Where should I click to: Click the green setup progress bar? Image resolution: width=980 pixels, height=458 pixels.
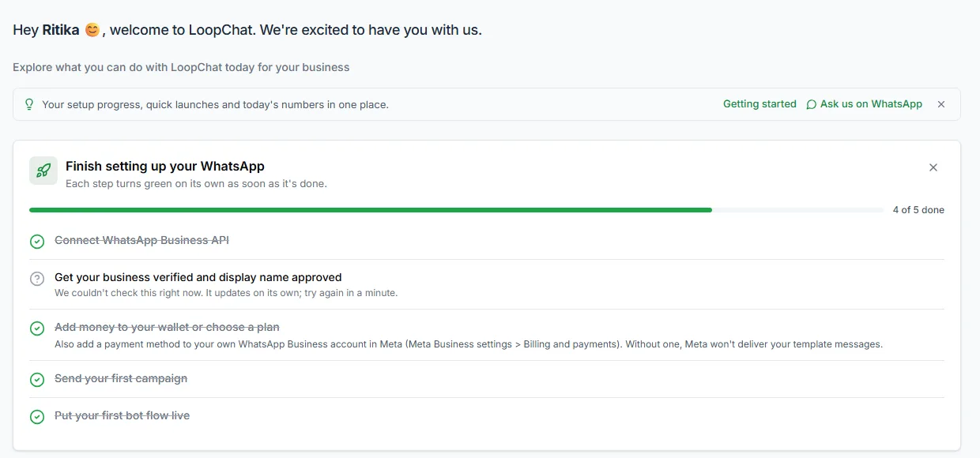pos(371,210)
